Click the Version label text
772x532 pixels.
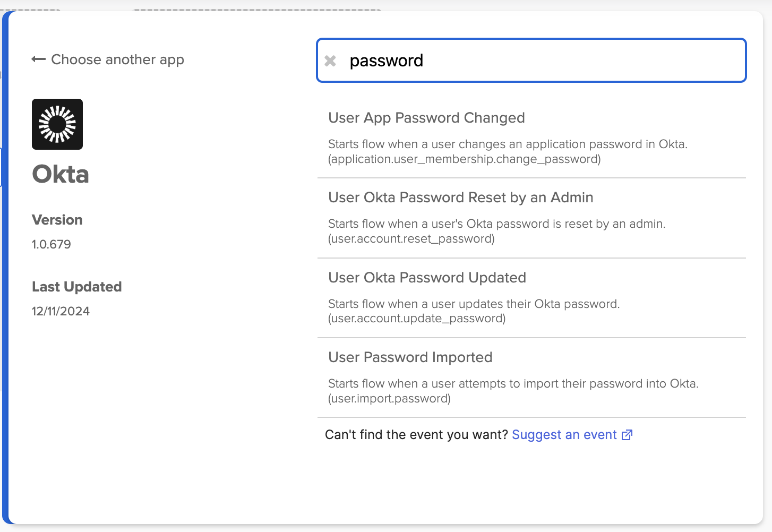[57, 219]
